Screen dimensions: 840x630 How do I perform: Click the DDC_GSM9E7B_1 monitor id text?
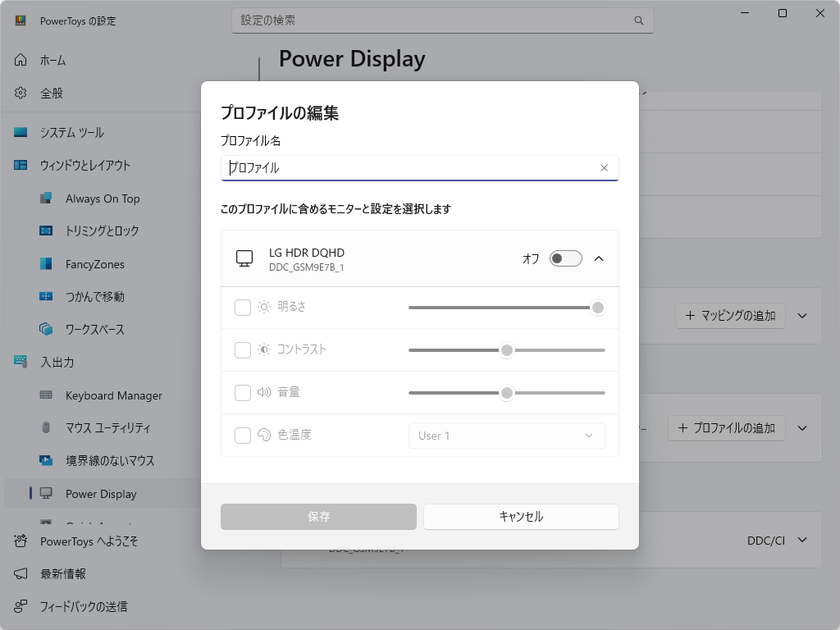307,267
